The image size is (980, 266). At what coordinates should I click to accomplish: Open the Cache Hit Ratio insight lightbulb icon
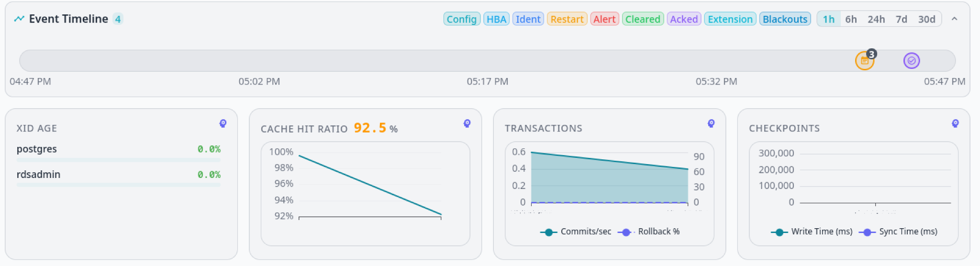[467, 123]
